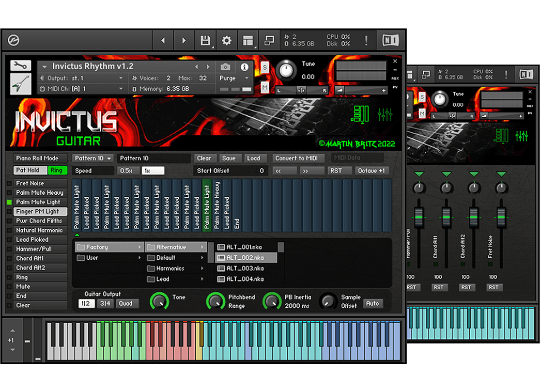Toggle the green Ring button
Viewport: 540px width, 392px height.
56,170
